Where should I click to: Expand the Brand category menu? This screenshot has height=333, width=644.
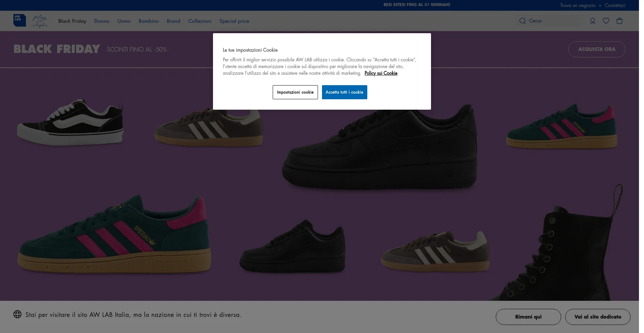[173, 21]
